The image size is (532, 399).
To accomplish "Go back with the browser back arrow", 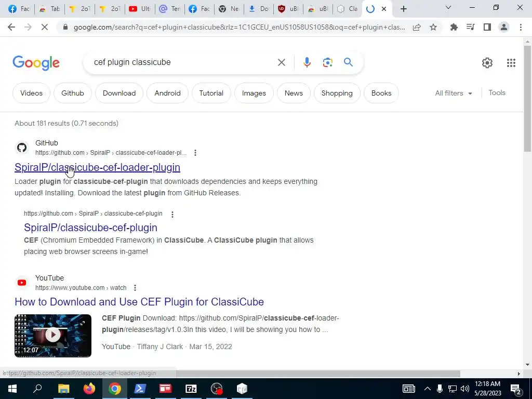I will point(11,27).
